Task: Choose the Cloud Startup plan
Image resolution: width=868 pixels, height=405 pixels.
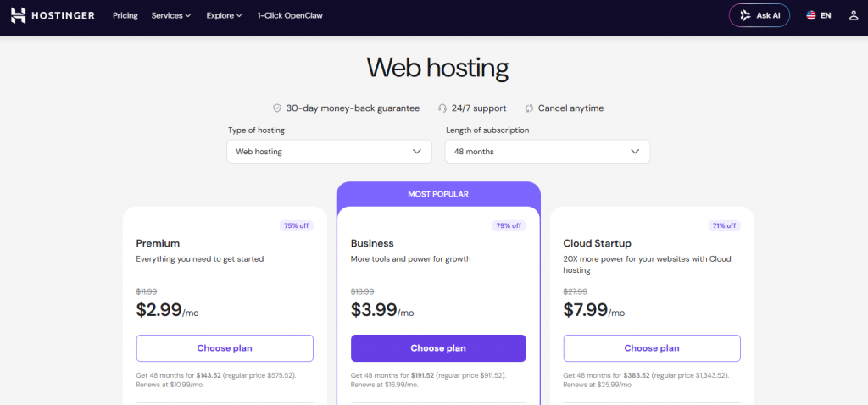Action: (x=652, y=348)
